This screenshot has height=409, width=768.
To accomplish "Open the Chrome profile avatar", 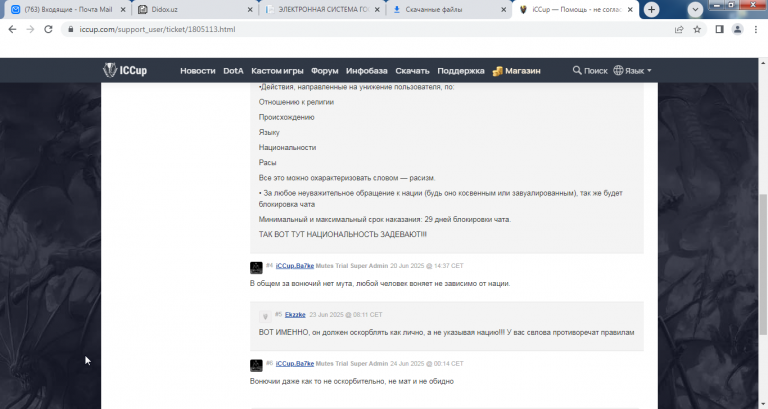I will [x=737, y=29].
